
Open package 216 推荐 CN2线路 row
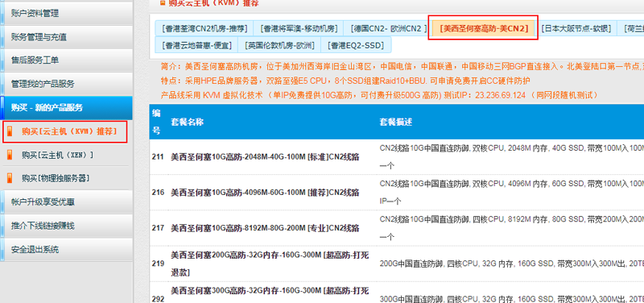pyautogui.click(x=397, y=193)
